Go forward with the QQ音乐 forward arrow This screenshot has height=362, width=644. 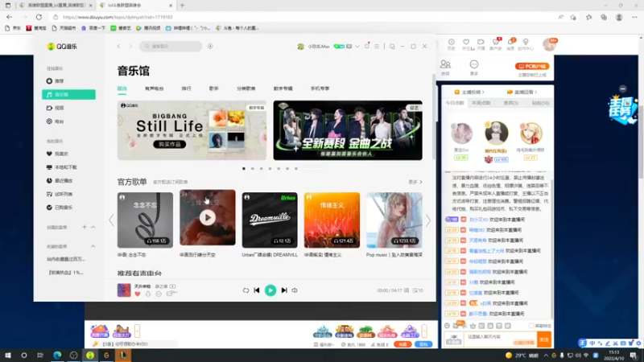pos(130,47)
